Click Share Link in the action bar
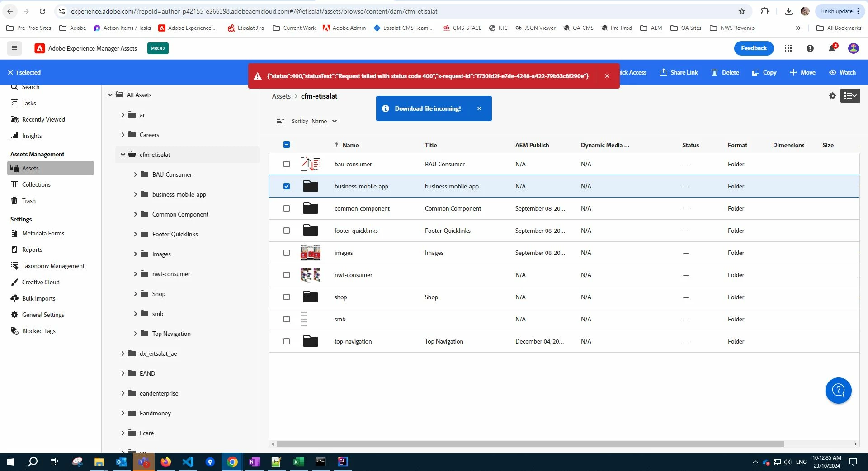 [x=679, y=72]
